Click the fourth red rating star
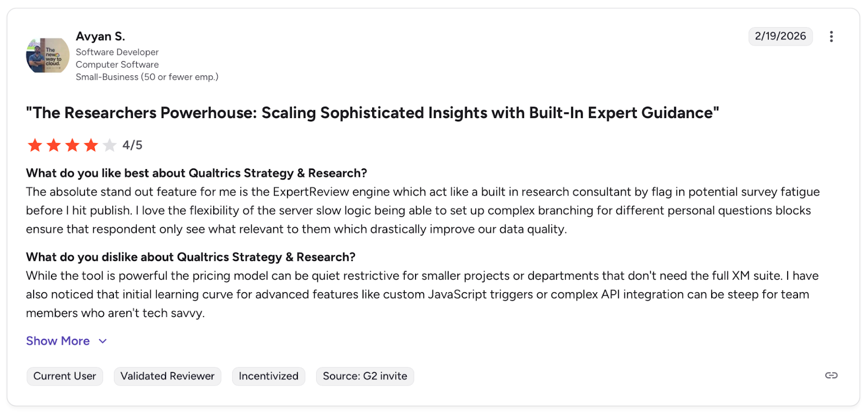 91,145
